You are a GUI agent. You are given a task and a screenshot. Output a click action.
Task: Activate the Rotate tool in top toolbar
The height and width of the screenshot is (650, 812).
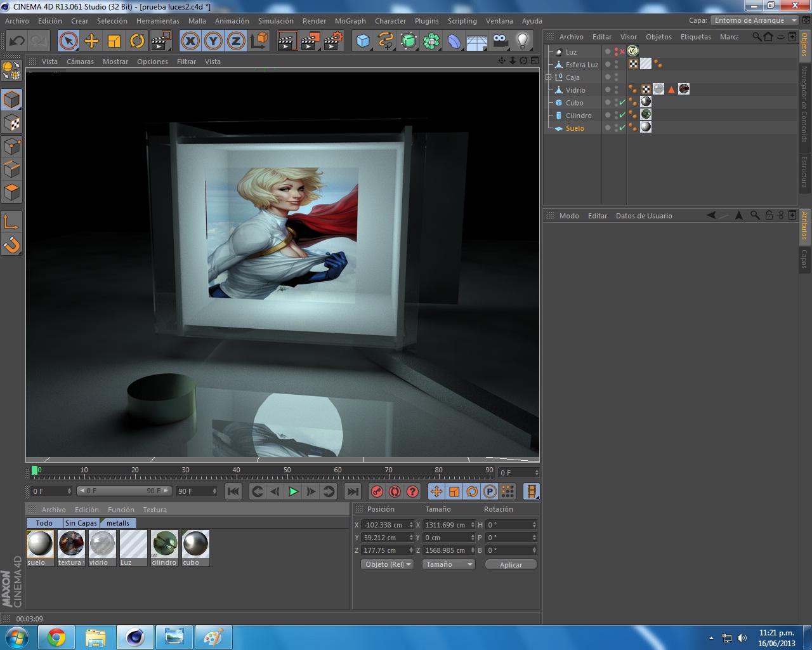[137, 41]
